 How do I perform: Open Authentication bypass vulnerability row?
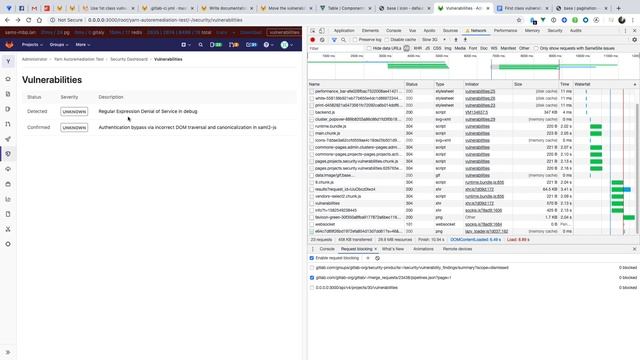160,127
